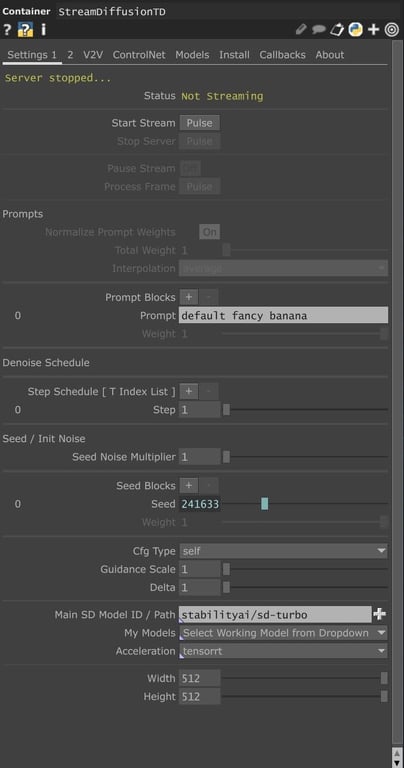Viewport: 404px width, 768px height.
Task: Click the plus icon next to the Python logo
Action: coord(374,30)
